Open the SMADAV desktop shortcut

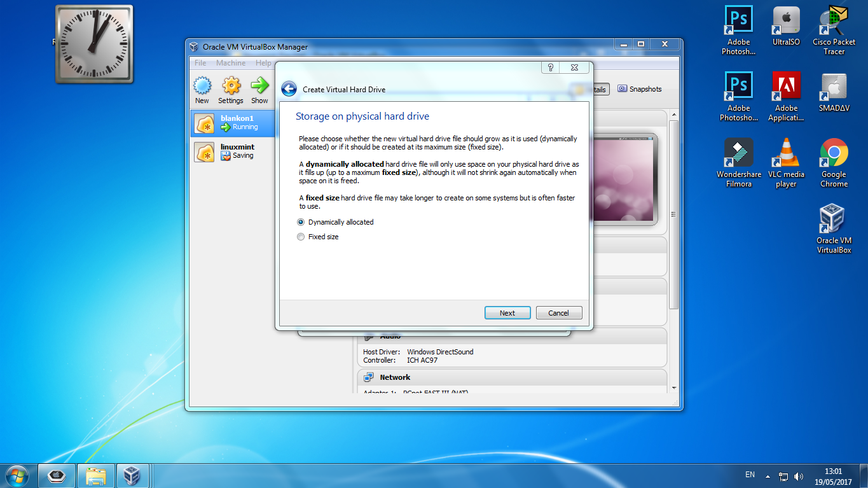point(834,92)
